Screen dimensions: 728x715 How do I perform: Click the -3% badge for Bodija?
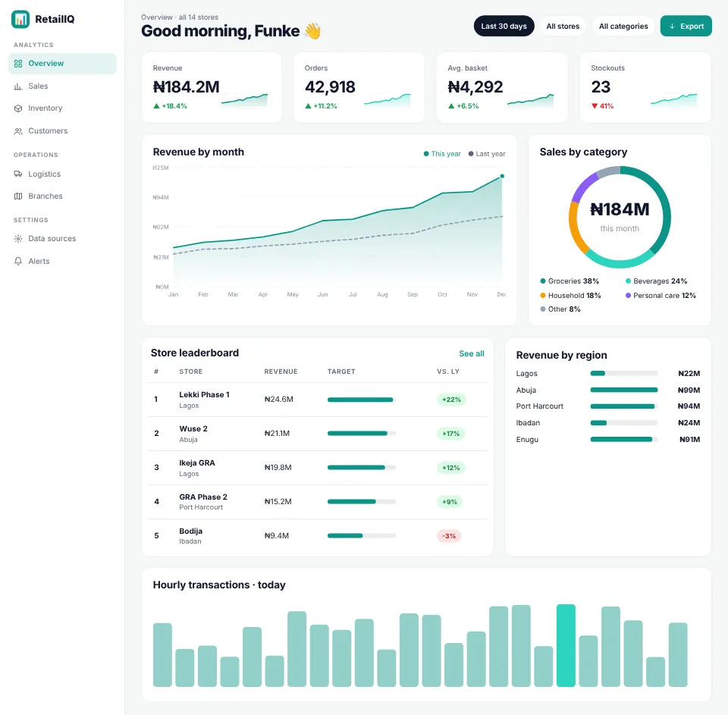448,536
